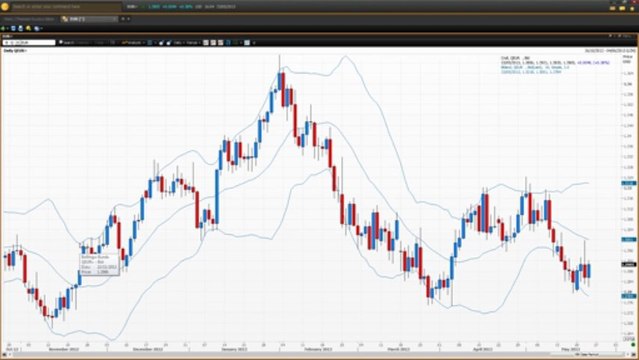Focus the top search or command field
Screen dimensions: 639x360
click(66, 7)
